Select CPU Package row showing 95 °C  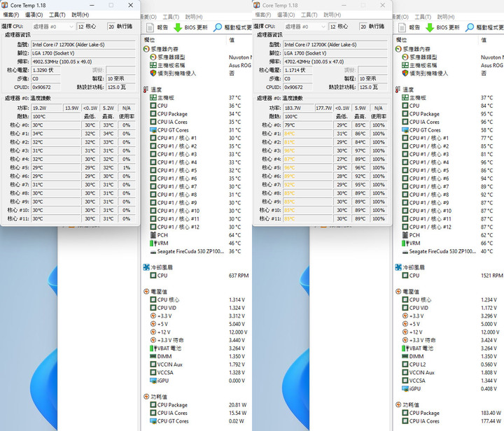(x=449, y=114)
